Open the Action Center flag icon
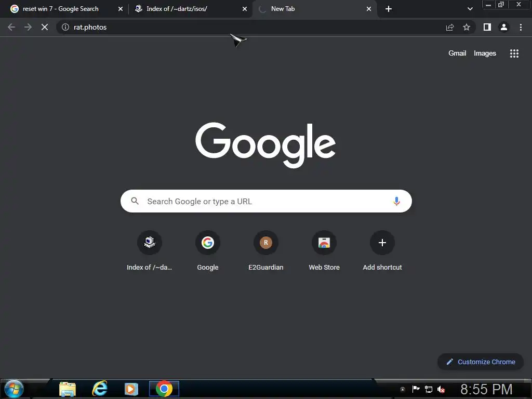This screenshot has height=399, width=532. [x=416, y=389]
